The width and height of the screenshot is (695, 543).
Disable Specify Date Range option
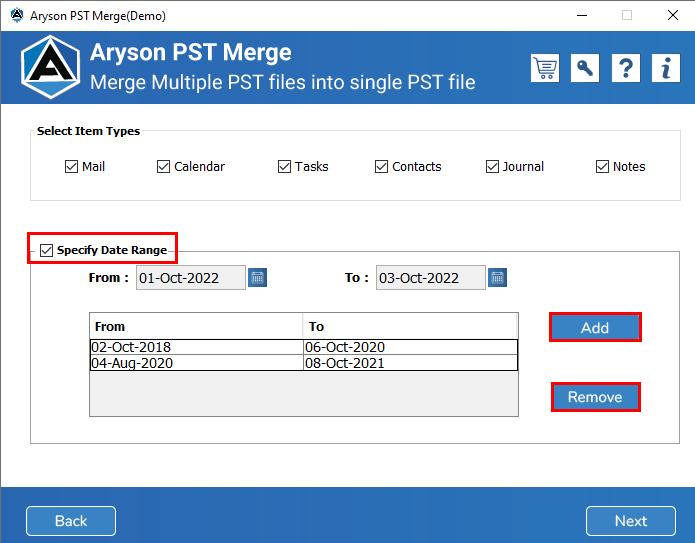pos(47,250)
